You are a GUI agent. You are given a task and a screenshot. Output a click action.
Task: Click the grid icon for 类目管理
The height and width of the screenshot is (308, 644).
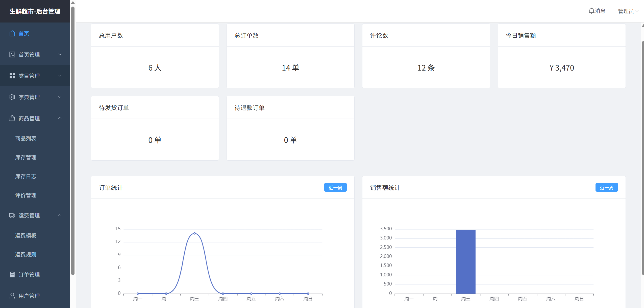click(x=12, y=76)
